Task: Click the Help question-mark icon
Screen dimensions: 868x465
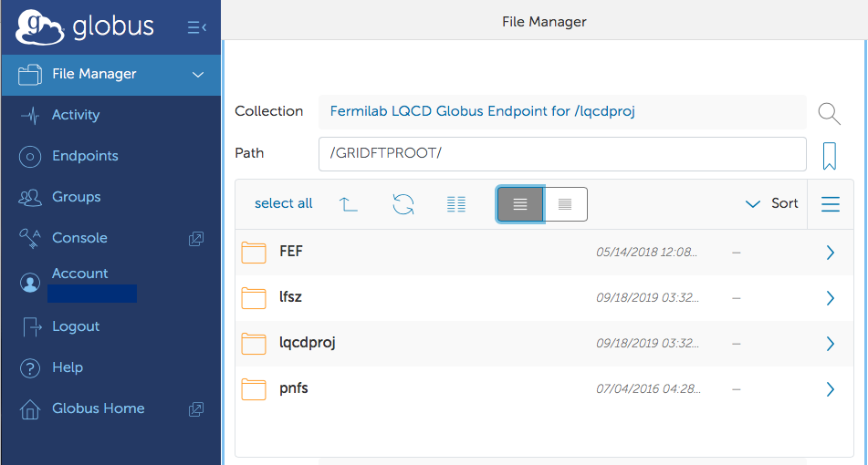Action: pyautogui.click(x=30, y=368)
